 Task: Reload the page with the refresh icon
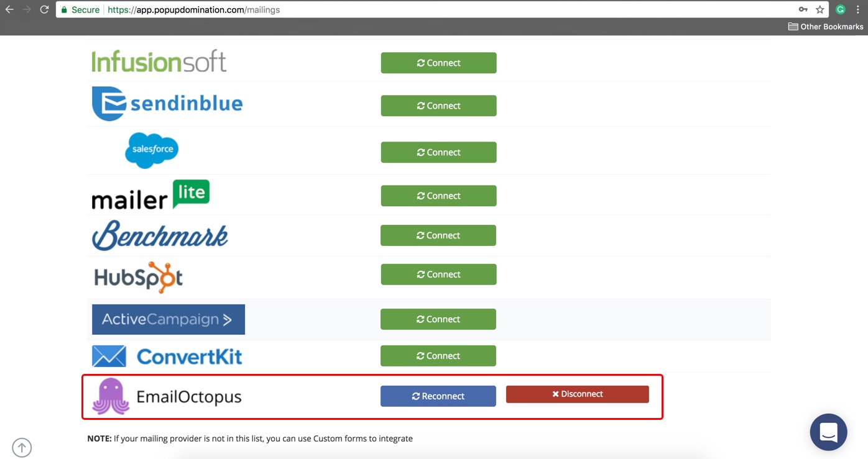[44, 9]
